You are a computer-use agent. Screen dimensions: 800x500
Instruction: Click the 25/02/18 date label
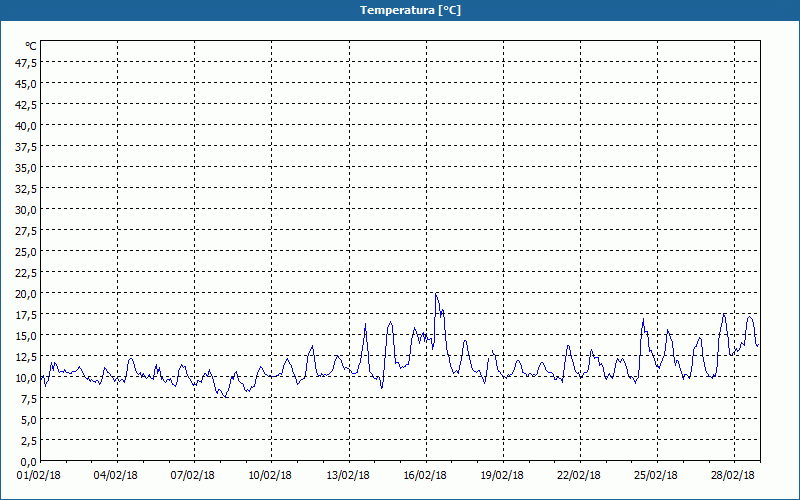[x=656, y=476]
